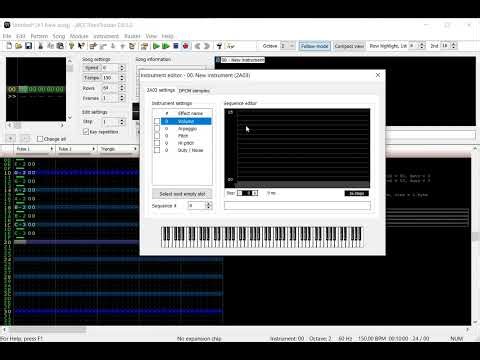The width and height of the screenshot is (480, 360).
Task: Click the app icon in the title bar
Action: coord(7,25)
